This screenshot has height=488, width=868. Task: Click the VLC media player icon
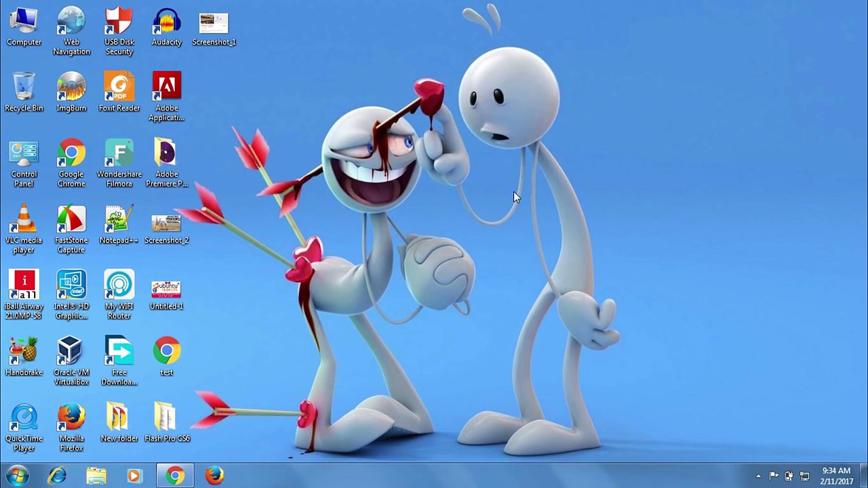[24, 229]
